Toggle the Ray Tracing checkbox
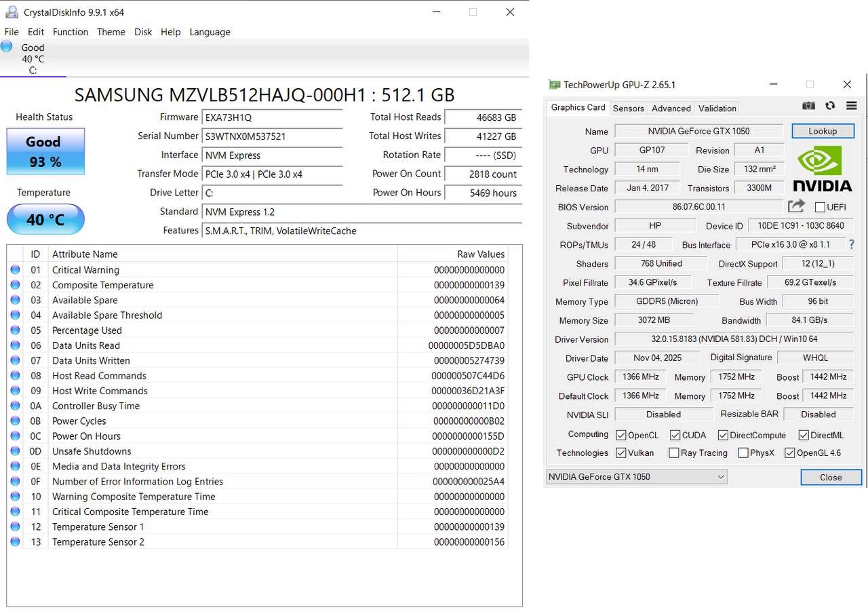This screenshot has height=612, width=868. click(673, 453)
